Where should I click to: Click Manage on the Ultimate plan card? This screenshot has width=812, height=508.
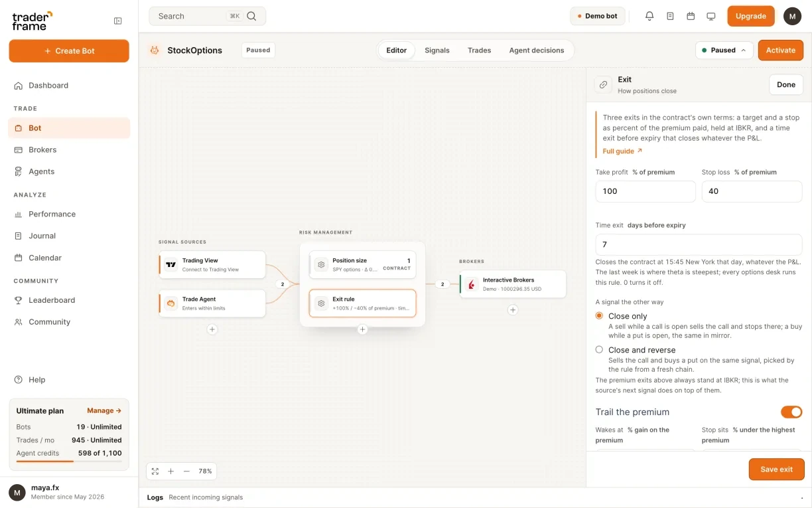[x=104, y=411]
